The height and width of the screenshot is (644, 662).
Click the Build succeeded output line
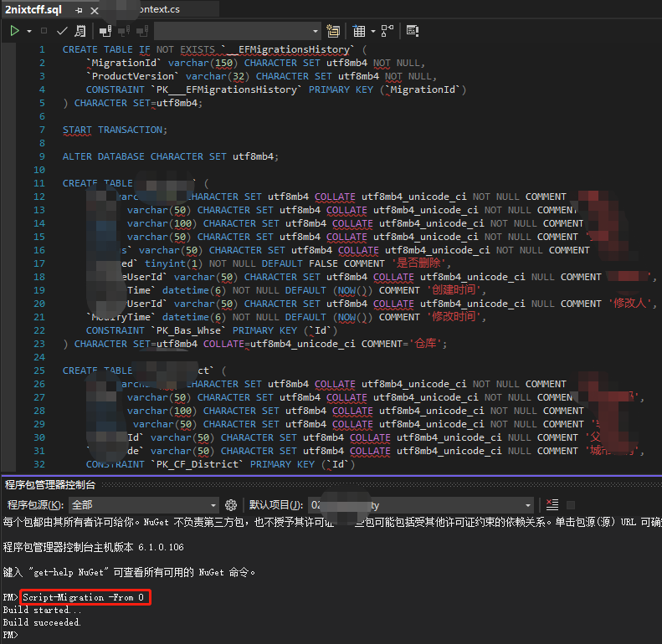click(42, 622)
